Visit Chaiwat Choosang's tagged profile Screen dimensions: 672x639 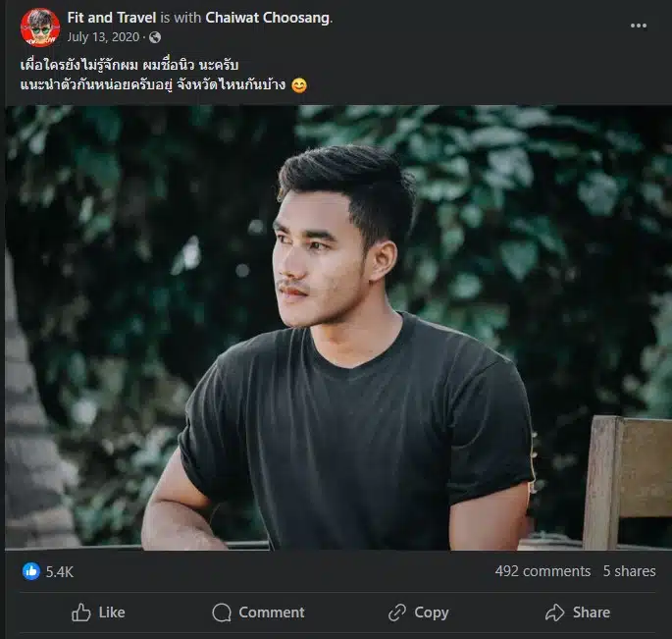tap(268, 18)
